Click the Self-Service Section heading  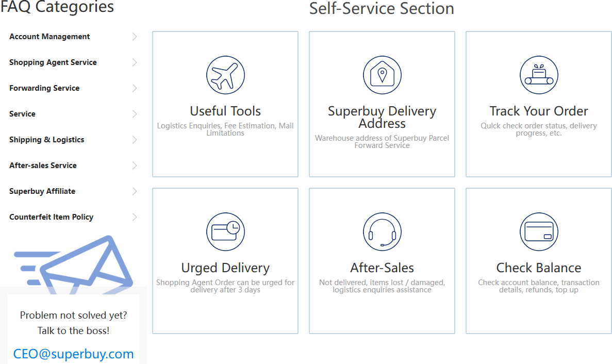[x=382, y=9]
